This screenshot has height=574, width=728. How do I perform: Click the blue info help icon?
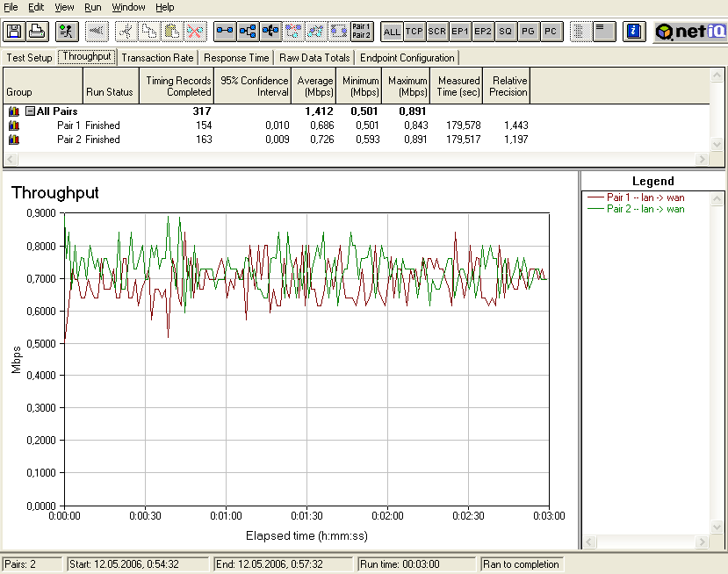(x=632, y=32)
